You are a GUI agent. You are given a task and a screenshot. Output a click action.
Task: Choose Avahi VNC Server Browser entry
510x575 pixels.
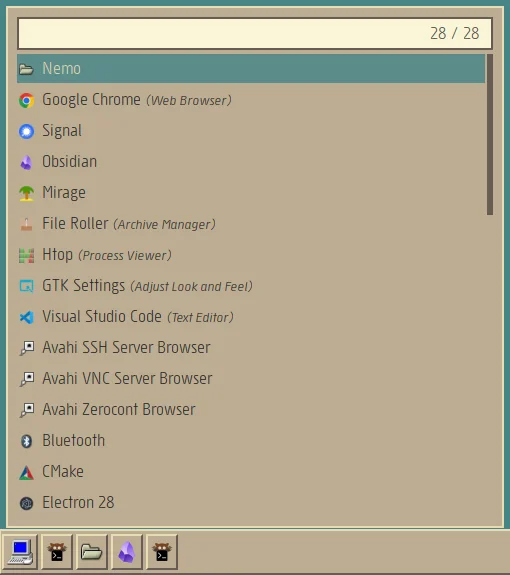tap(251, 378)
